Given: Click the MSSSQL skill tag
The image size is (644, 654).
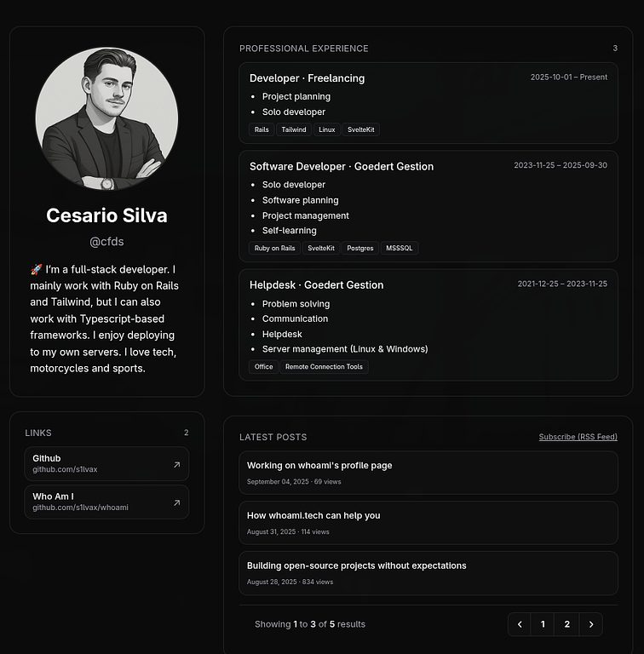Looking at the screenshot, I should pos(400,249).
